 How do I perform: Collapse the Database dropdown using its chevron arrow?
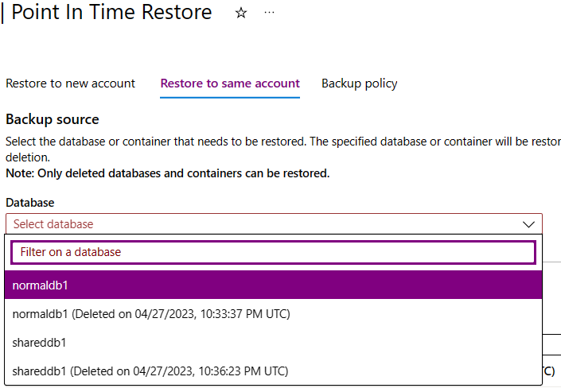(x=529, y=224)
